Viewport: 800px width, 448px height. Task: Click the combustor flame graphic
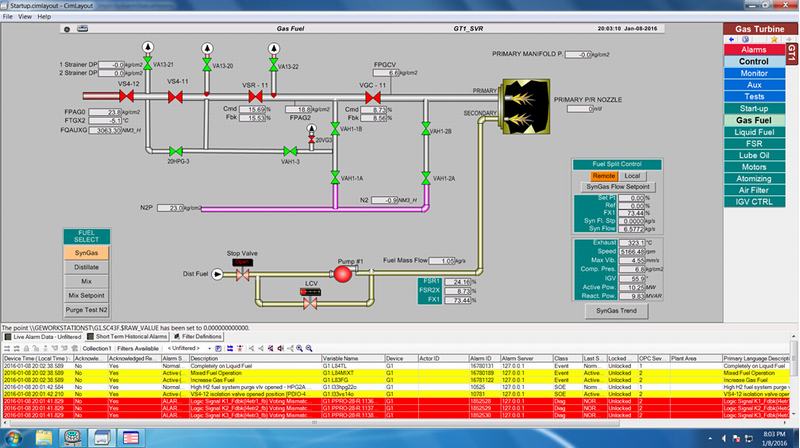pos(526,106)
